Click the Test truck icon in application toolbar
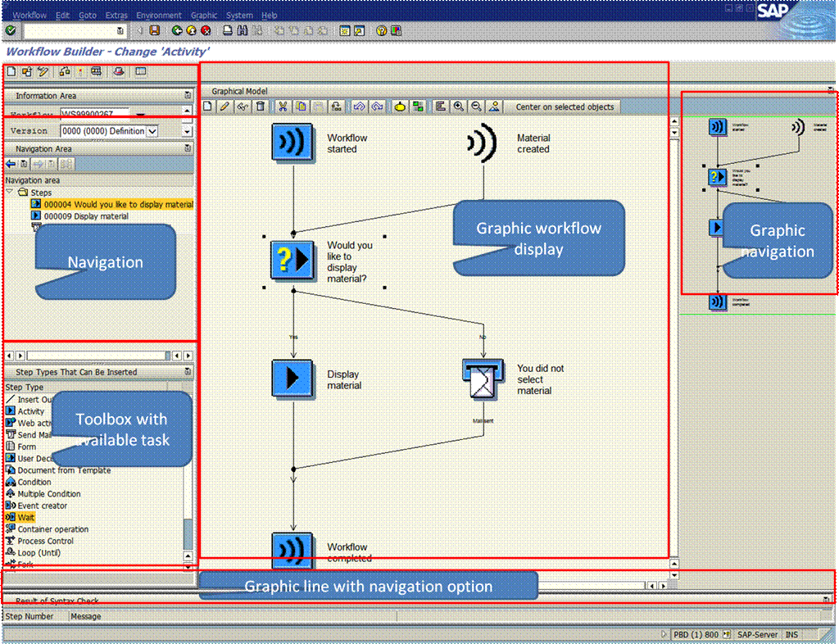The image size is (839, 644). (97, 71)
